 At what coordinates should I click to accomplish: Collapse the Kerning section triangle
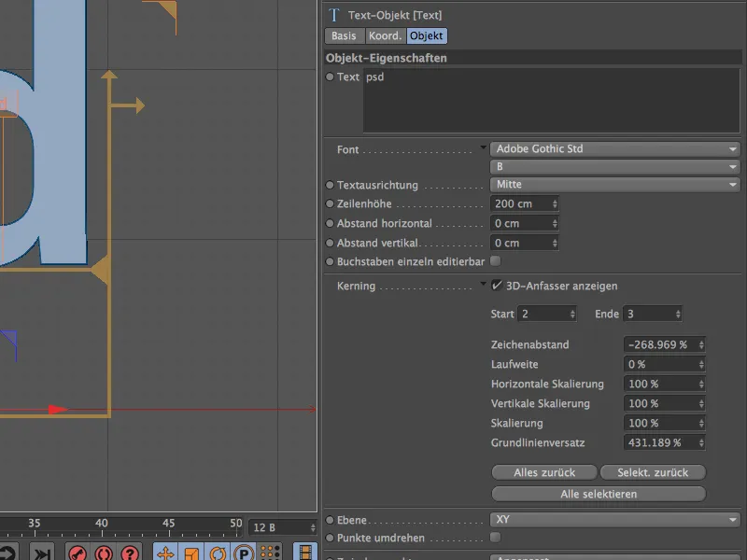click(x=483, y=284)
